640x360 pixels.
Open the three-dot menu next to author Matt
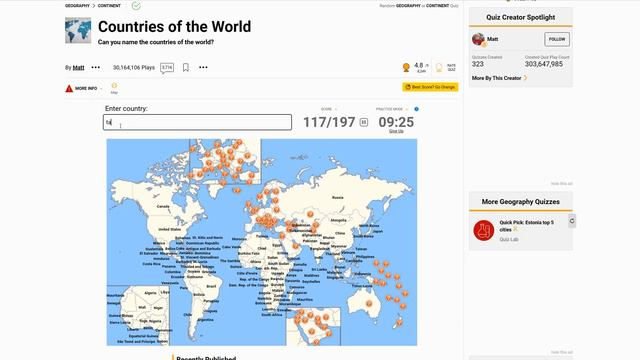click(96, 67)
